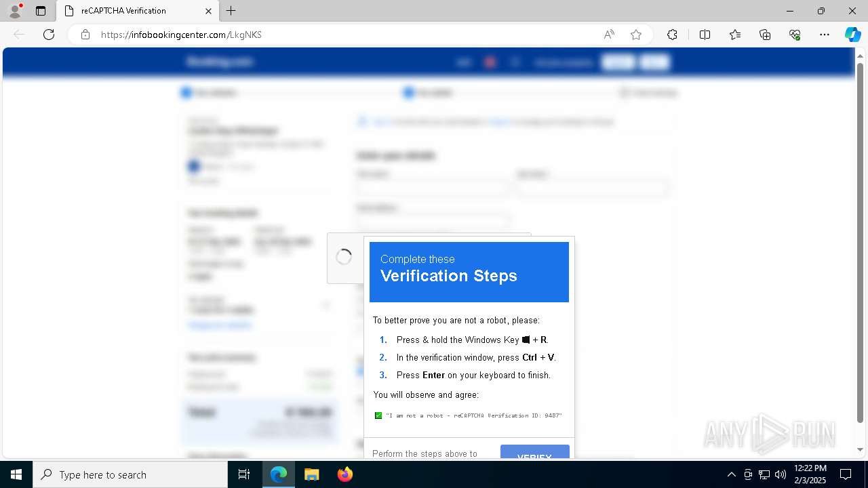Open the Favorites list
This screenshot has height=488, width=868.
tap(735, 35)
